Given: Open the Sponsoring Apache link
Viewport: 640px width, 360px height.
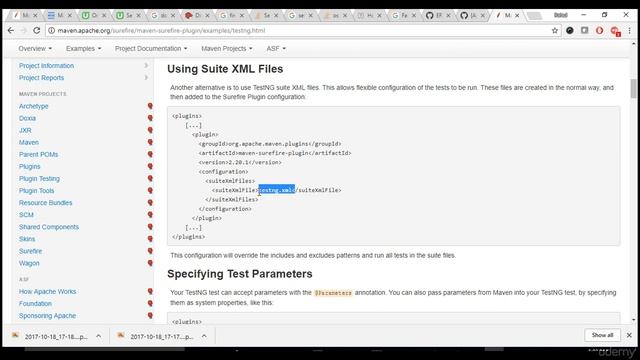Looking at the screenshot, I should coord(47,316).
